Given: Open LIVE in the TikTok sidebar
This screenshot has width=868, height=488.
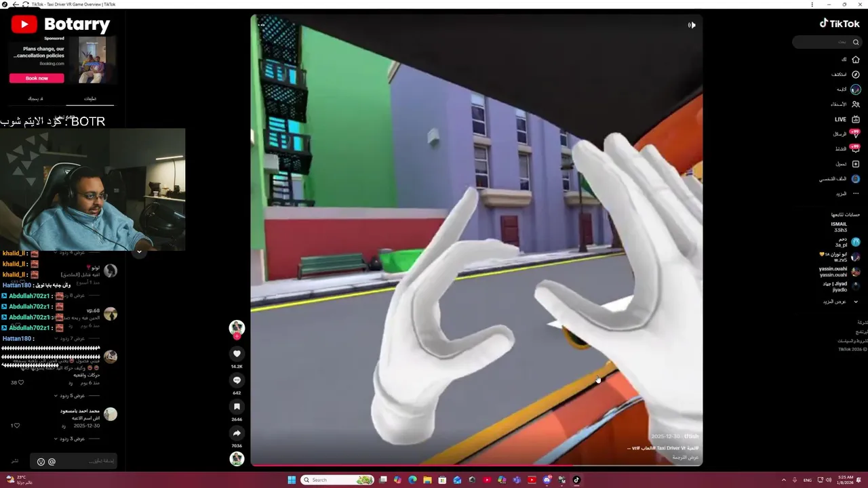Looking at the screenshot, I should click(x=855, y=119).
